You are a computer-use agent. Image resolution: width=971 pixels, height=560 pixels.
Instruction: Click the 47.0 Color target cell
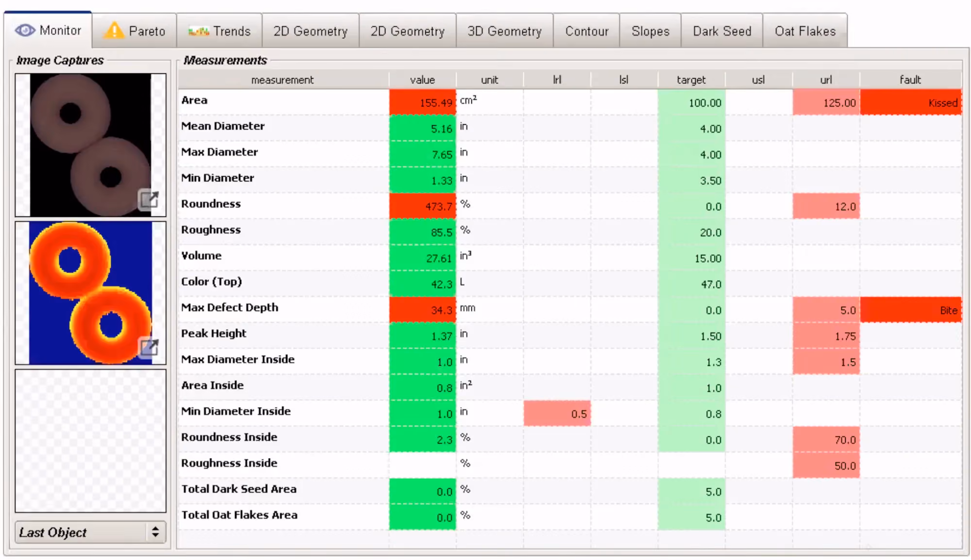coord(691,284)
